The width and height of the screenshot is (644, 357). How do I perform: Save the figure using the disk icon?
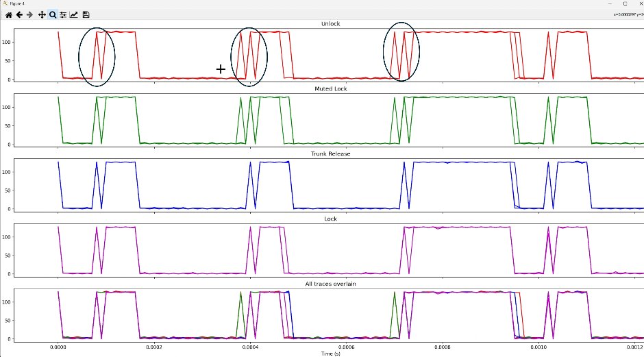[86, 15]
